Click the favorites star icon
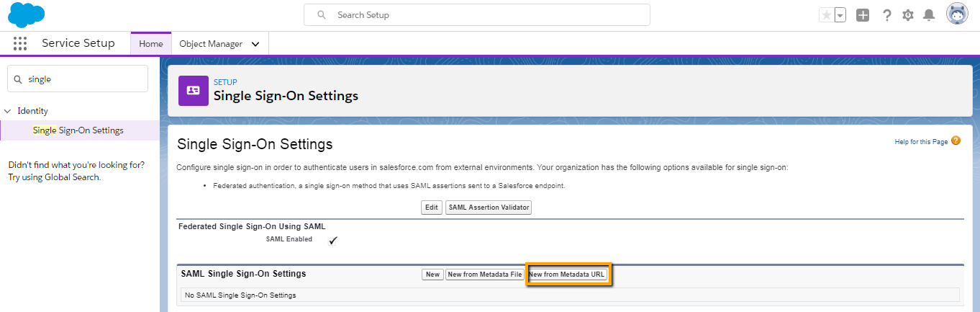The height and width of the screenshot is (312, 980). pos(826,15)
